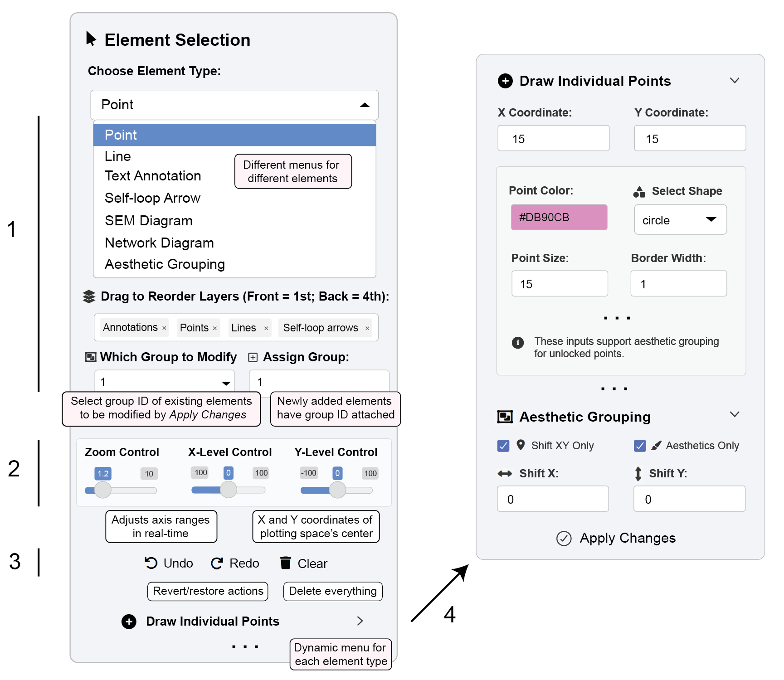Click the layers stack icon by Drag to Reorder

coord(89,296)
